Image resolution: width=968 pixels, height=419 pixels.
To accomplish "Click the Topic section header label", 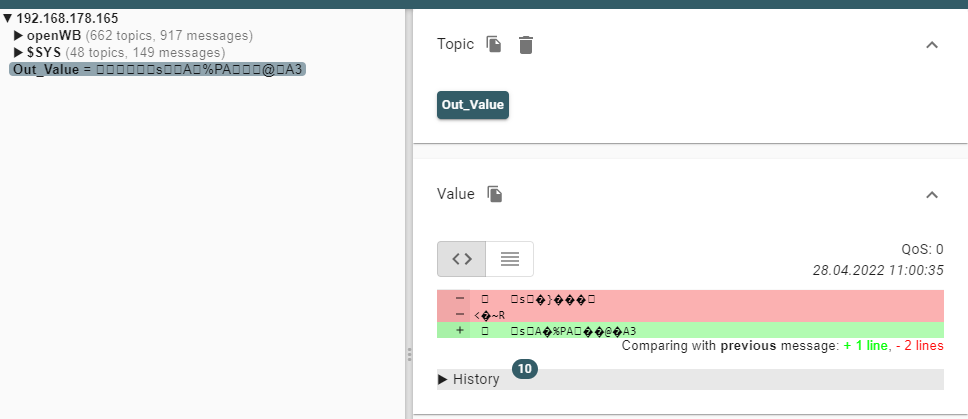I will (x=455, y=44).
